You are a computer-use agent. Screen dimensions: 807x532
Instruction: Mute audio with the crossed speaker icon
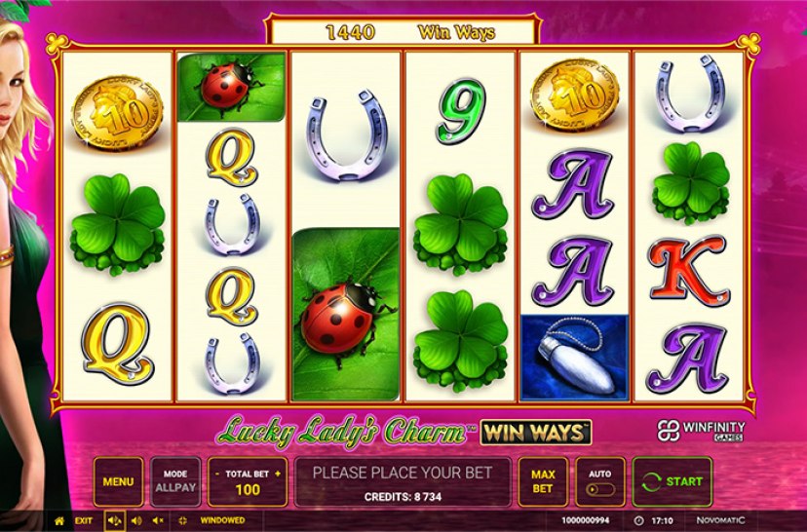(x=159, y=520)
